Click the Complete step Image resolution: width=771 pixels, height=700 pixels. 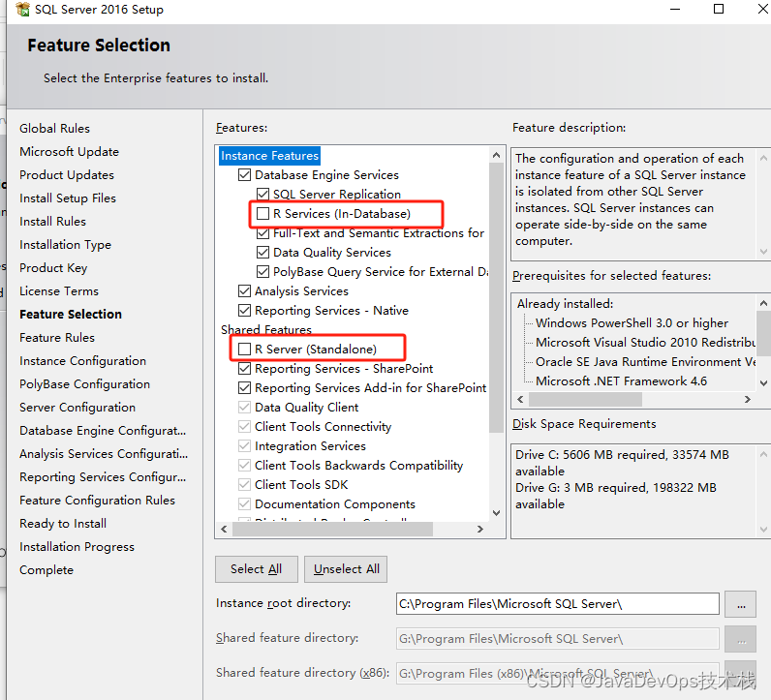(46, 570)
